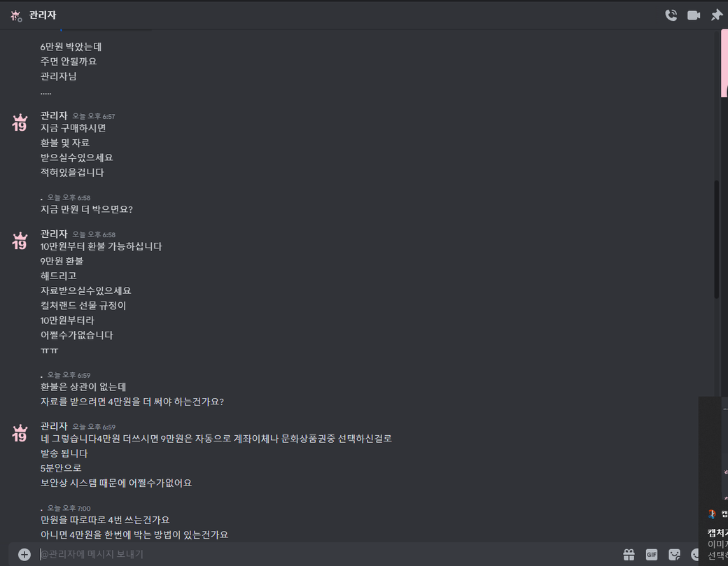Open the emoji picker
This screenshot has width=728, height=566.
(x=694, y=554)
